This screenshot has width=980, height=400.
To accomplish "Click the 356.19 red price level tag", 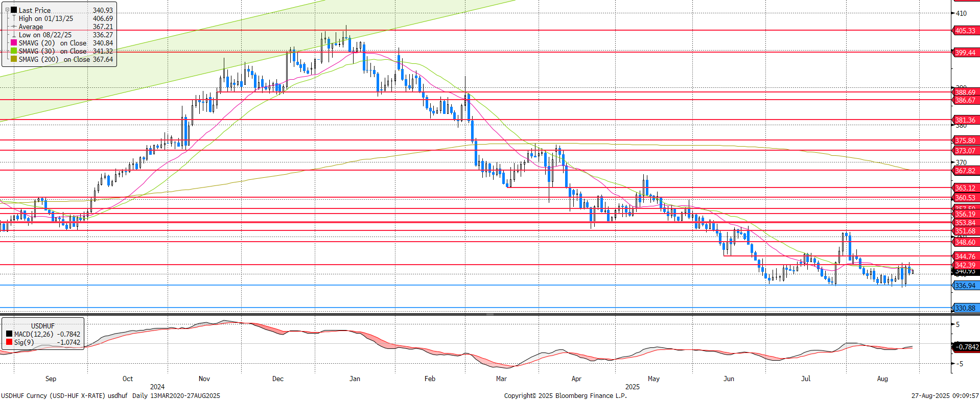I will click(x=965, y=214).
